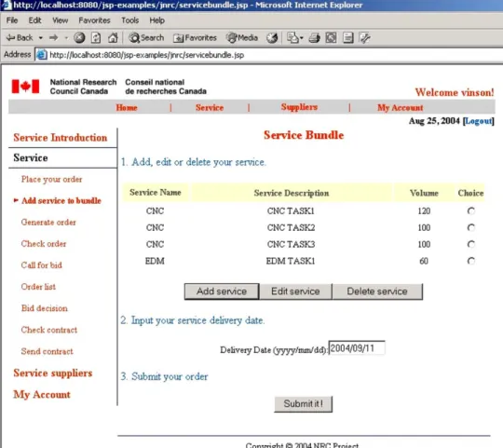Click the Stop loading icon
Screen dimensions: 503x448
pos(79,38)
